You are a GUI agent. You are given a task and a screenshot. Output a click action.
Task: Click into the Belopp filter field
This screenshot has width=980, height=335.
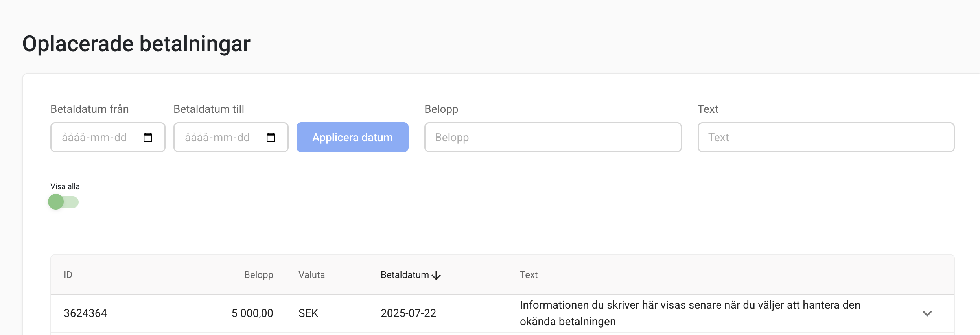click(553, 137)
